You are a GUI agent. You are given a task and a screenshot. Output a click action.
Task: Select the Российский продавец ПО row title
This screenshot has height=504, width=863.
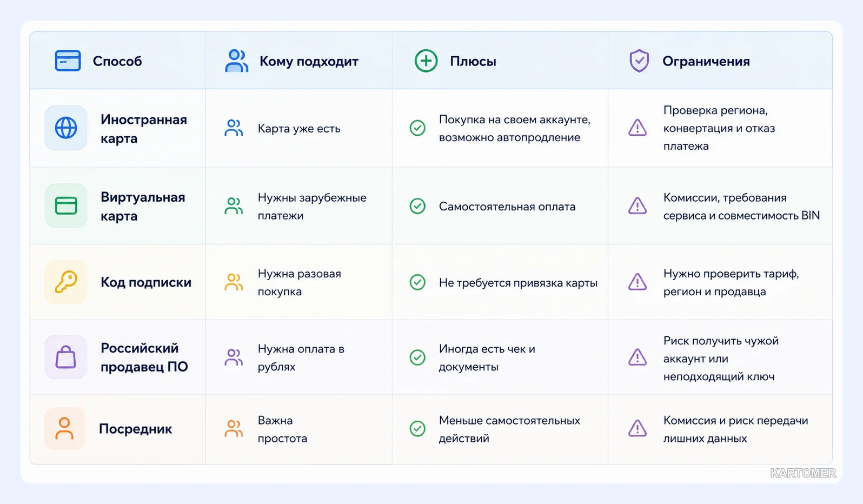(144, 357)
